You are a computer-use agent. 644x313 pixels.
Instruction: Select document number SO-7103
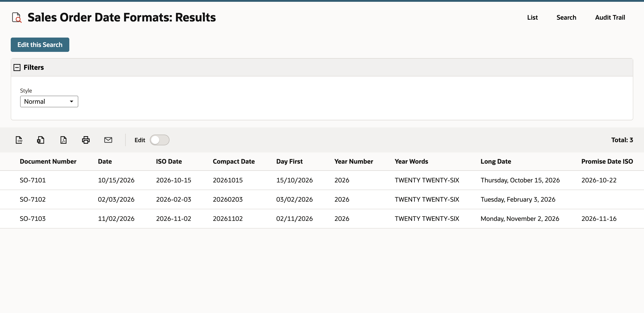[x=33, y=219]
